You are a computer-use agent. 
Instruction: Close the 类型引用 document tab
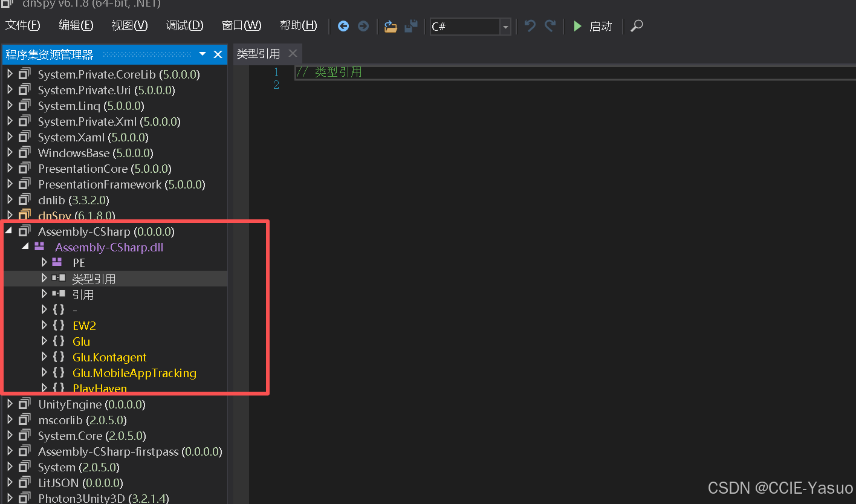(x=293, y=53)
